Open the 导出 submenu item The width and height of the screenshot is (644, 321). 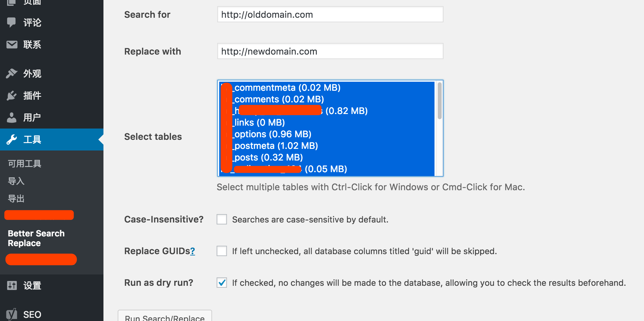(16, 199)
